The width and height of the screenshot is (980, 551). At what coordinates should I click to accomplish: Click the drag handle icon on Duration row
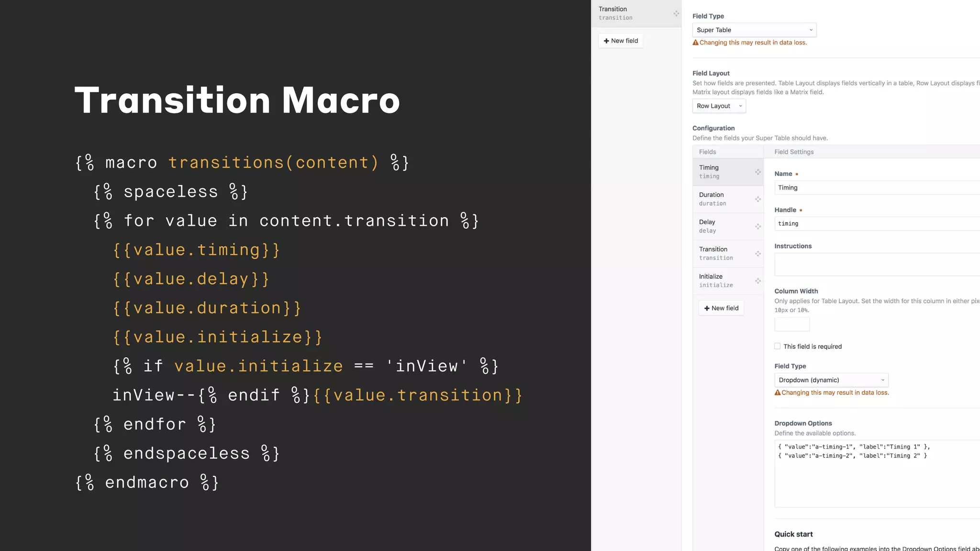point(758,199)
